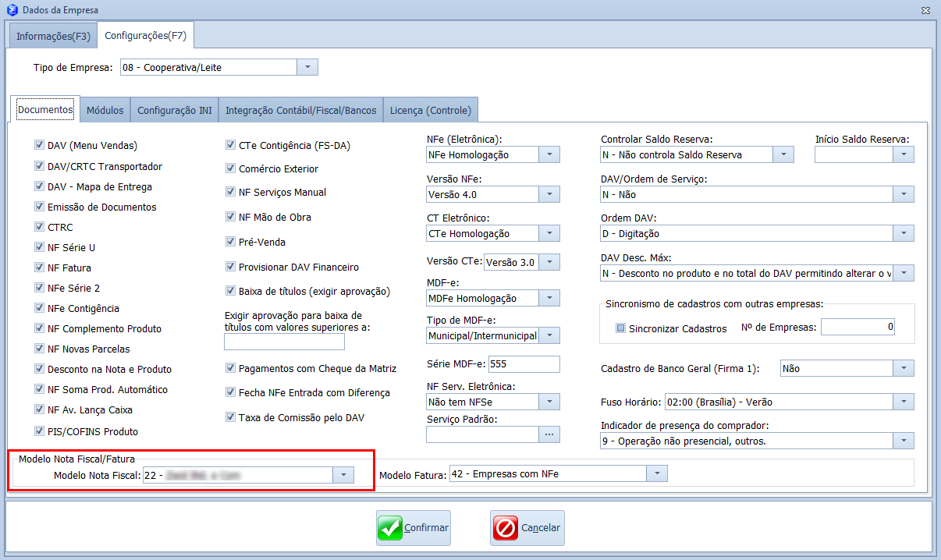Open the Fuso Horário dropdown
The height and width of the screenshot is (560, 941).
[903, 402]
